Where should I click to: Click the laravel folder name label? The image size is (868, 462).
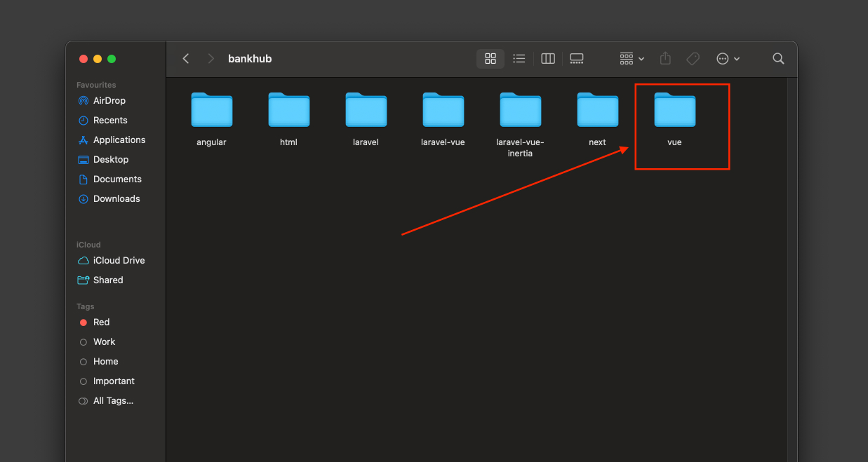366,142
